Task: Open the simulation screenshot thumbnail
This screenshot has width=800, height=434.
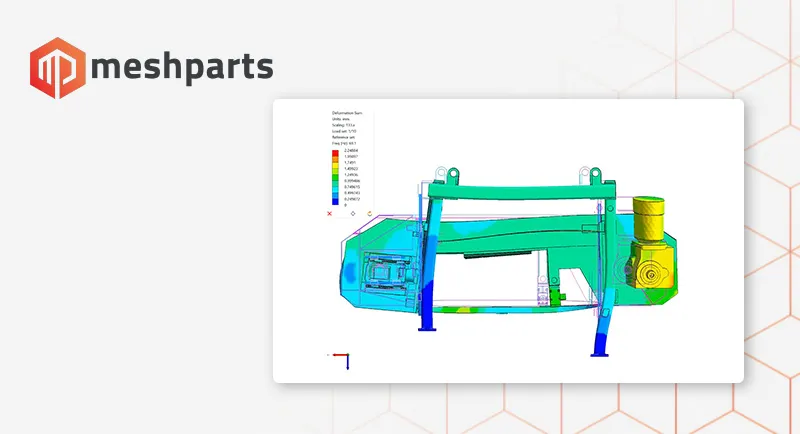Action: tap(508, 241)
